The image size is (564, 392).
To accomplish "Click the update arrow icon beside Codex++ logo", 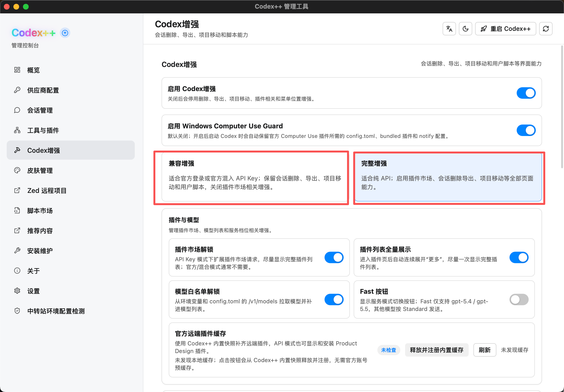I will [65, 33].
